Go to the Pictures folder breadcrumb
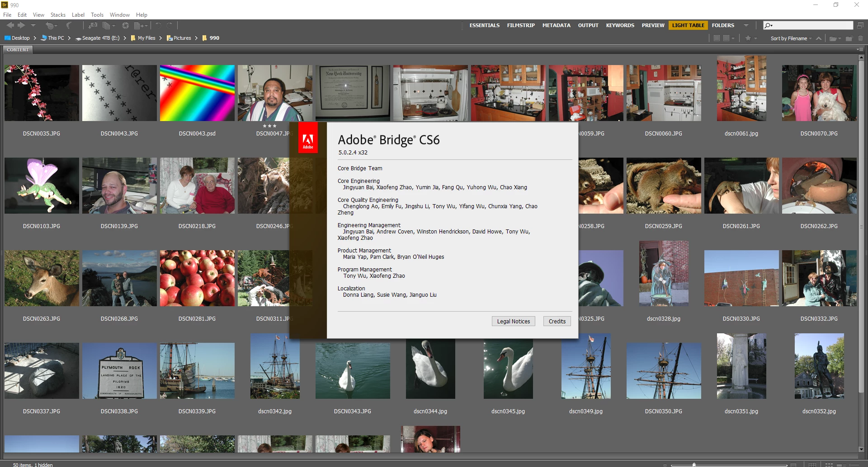The width and height of the screenshot is (868, 467). coord(179,38)
